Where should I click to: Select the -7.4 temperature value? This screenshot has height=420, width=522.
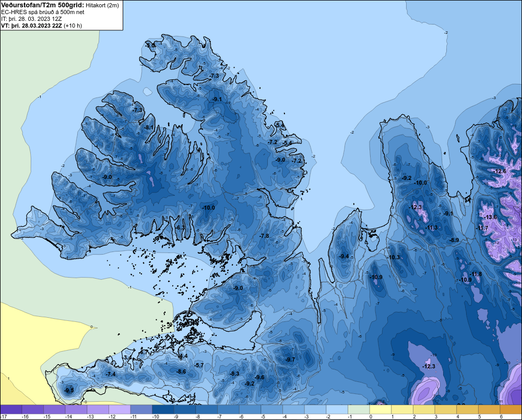(x=111, y=374)
